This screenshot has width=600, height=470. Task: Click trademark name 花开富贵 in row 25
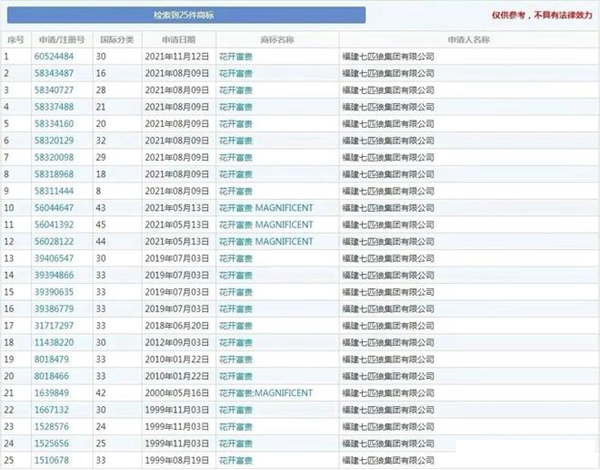(236, 461)
